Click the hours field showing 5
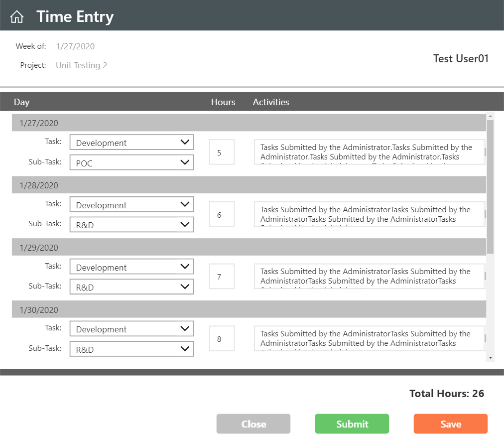504x442 pixels. (x=222, y=152)
